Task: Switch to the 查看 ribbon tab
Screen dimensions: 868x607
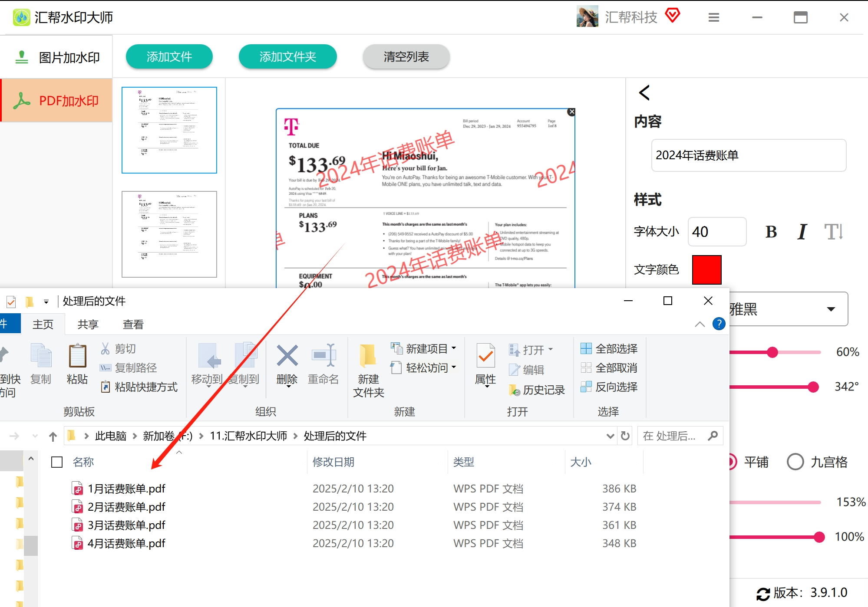Action: (133, 324)
